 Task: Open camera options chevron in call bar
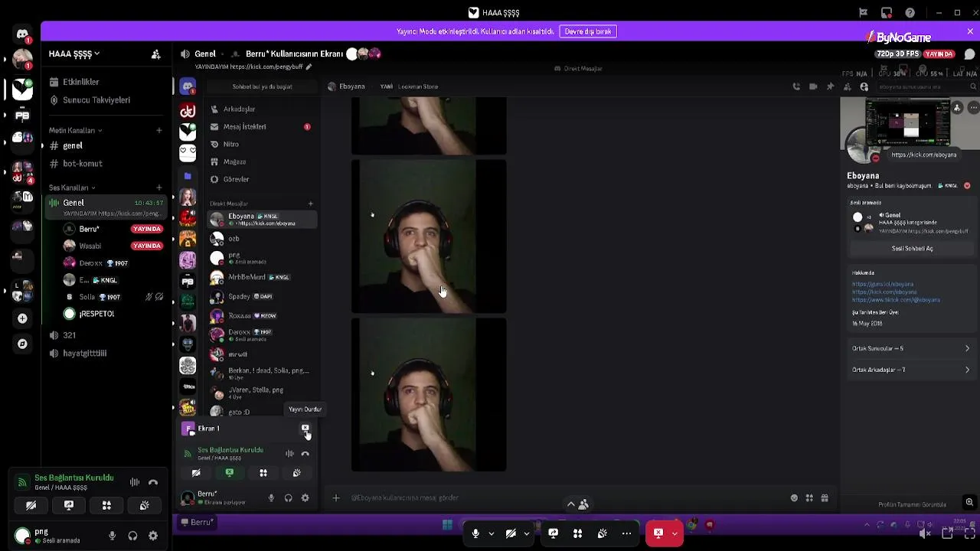(527, 533)
